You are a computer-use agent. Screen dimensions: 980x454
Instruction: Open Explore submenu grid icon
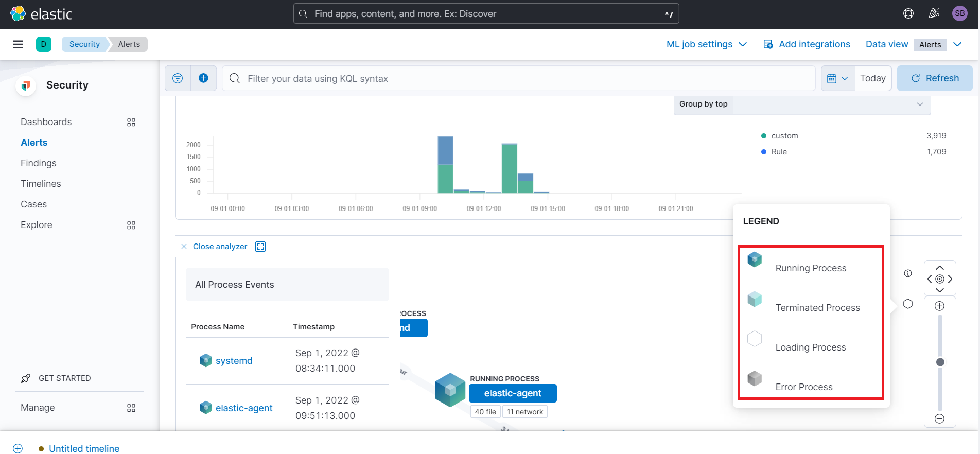[131, 225]
